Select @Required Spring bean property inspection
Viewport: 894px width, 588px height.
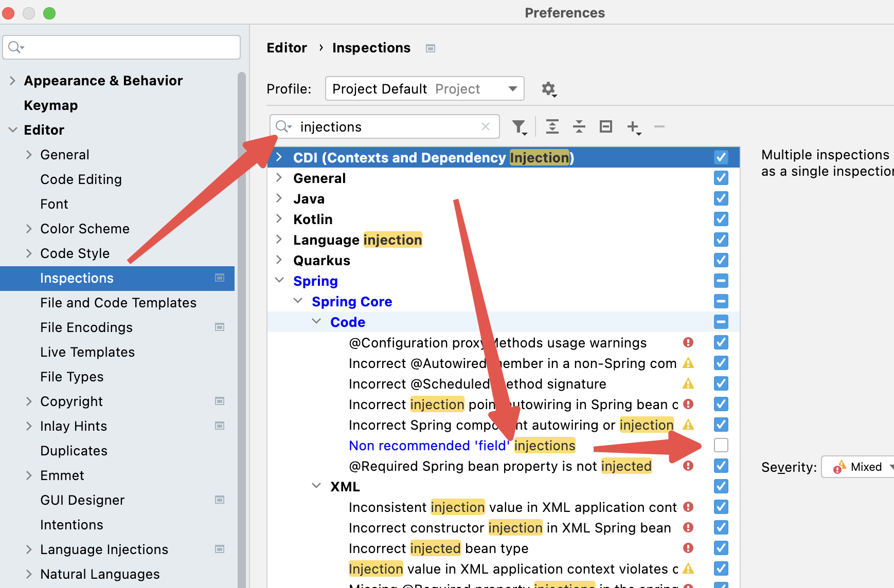tap(500, 466)
